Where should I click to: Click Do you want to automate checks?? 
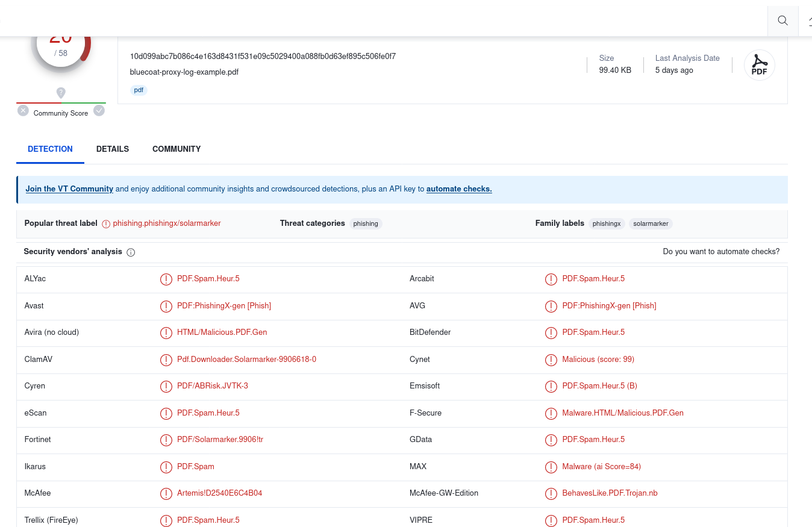[721, 252]
